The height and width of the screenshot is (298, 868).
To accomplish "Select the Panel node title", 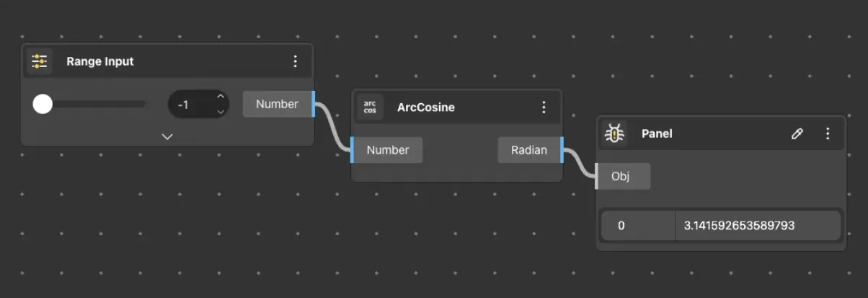I will (x=657, y=133).
